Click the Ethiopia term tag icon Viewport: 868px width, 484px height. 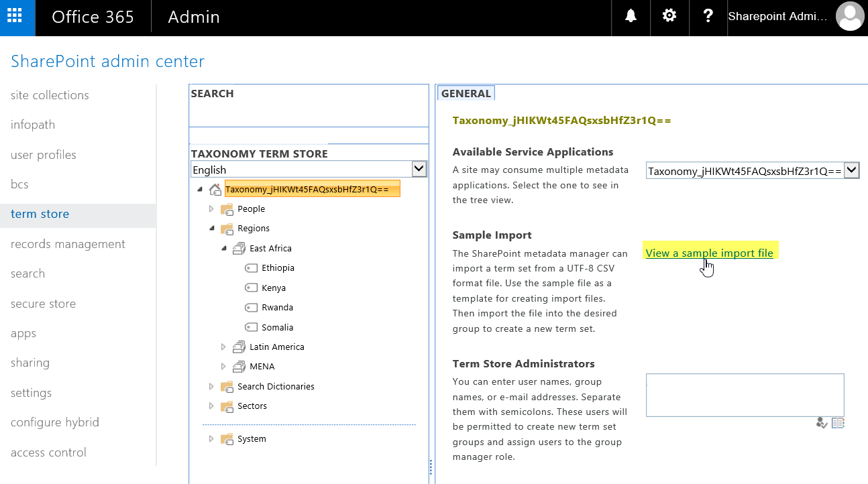point(252,268)
